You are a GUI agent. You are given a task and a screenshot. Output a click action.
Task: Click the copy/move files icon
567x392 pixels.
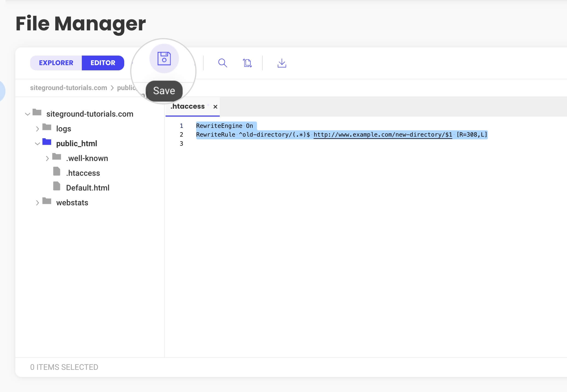point(247,63)
